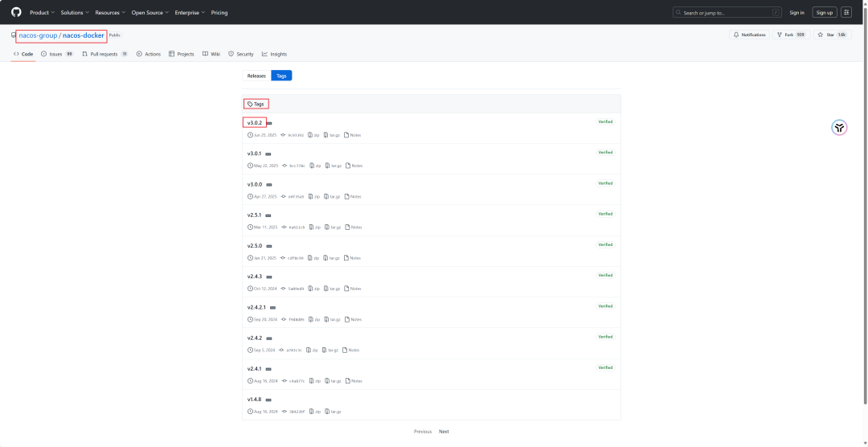Open the Enterprise dropdown menu
This screenshot has height=447, width=868.
click(x=190, y=12)
